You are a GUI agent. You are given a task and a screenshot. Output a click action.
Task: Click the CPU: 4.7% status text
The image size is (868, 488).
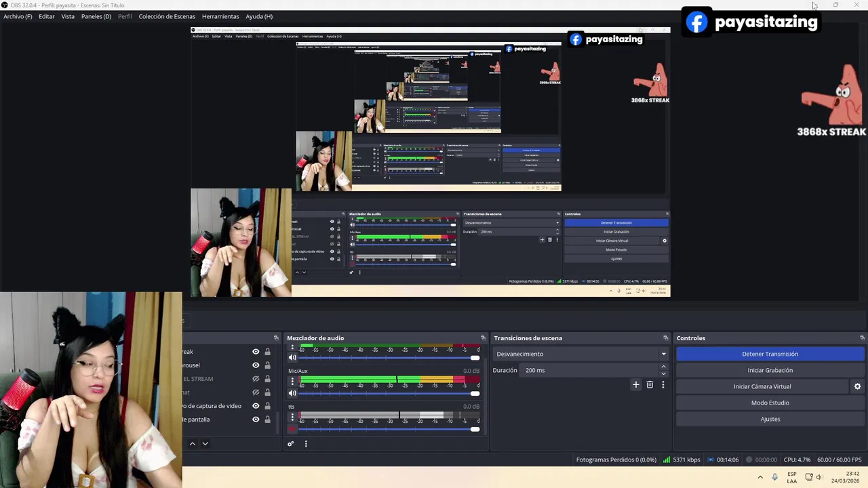(797, 460)
